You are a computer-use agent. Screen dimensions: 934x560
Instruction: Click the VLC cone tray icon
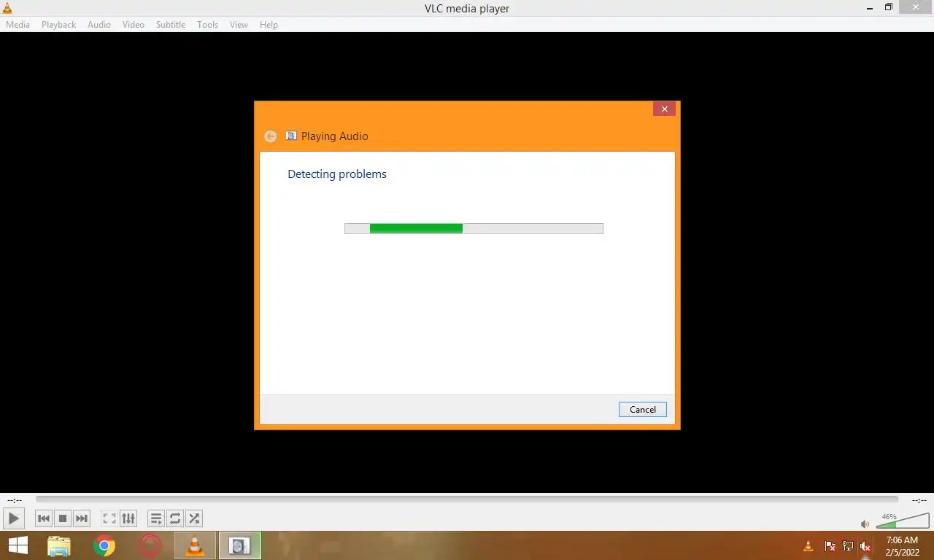click(808, 546)
